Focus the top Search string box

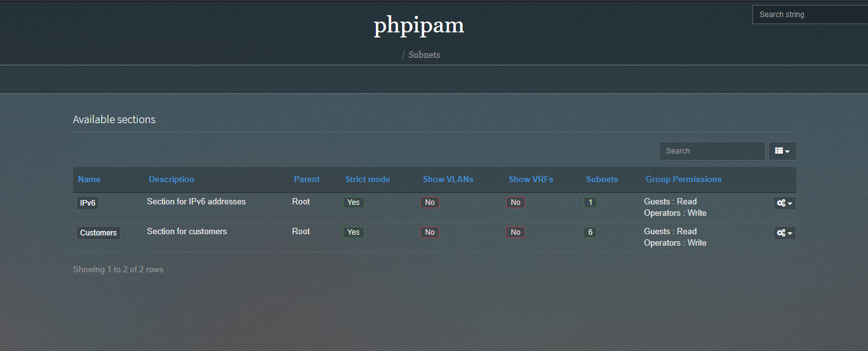(x=810, y=15)
